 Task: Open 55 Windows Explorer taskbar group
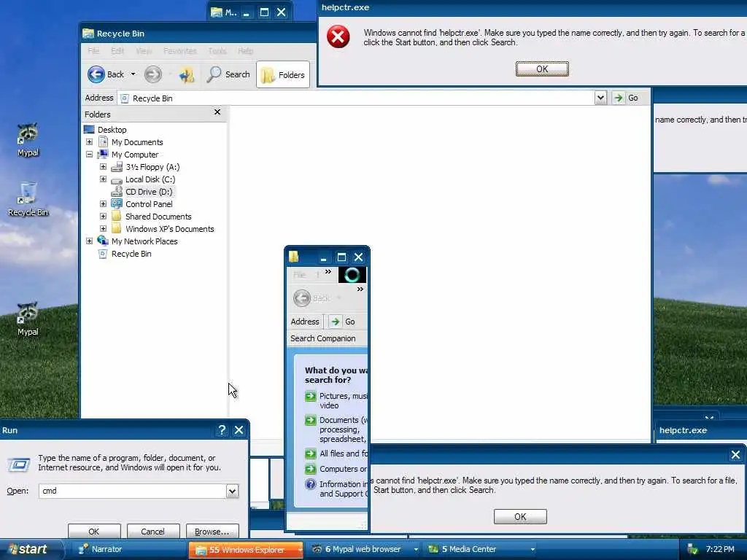pyautogui.click(x=246, y=550)
